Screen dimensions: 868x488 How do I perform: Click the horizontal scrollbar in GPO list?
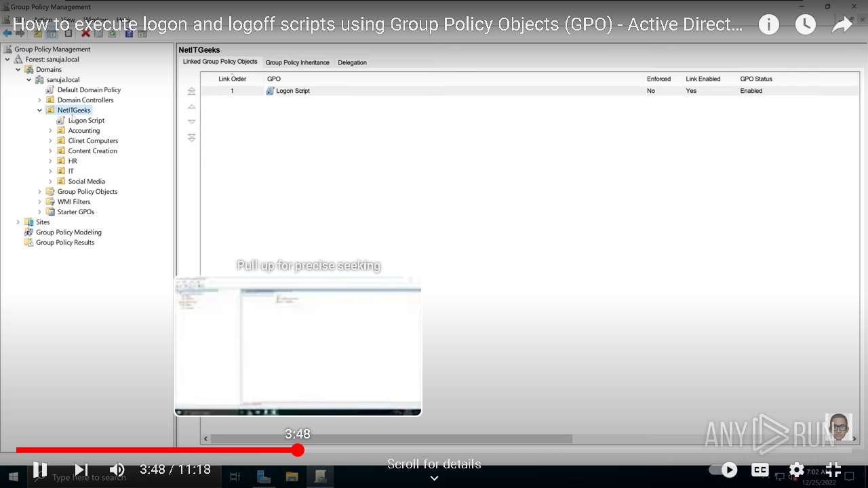[x=393, y=439]
